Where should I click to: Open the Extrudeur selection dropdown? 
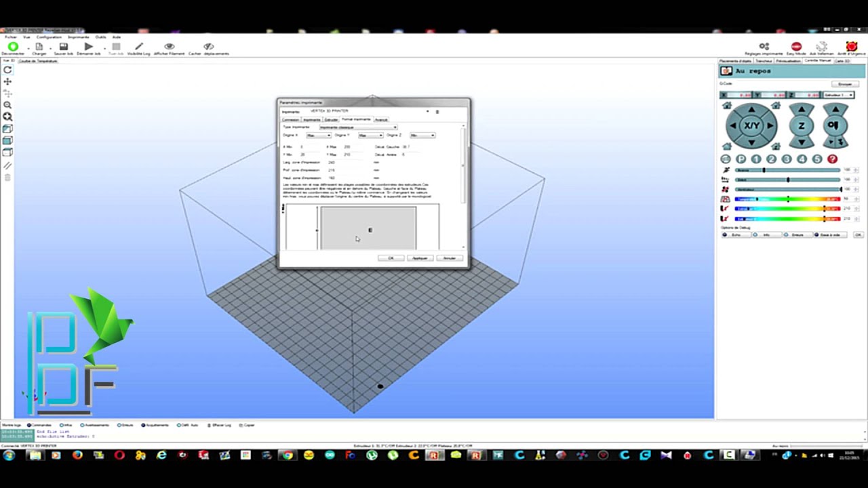839,95
